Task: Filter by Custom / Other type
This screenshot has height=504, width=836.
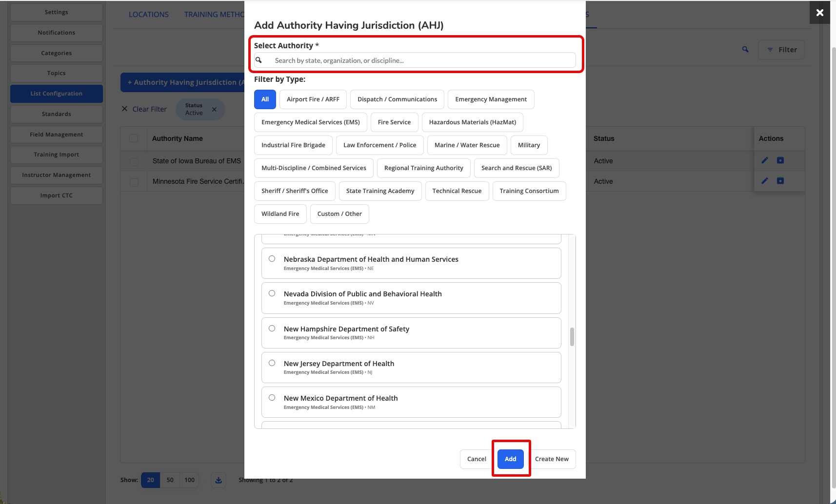Action: tap(339, 214)
